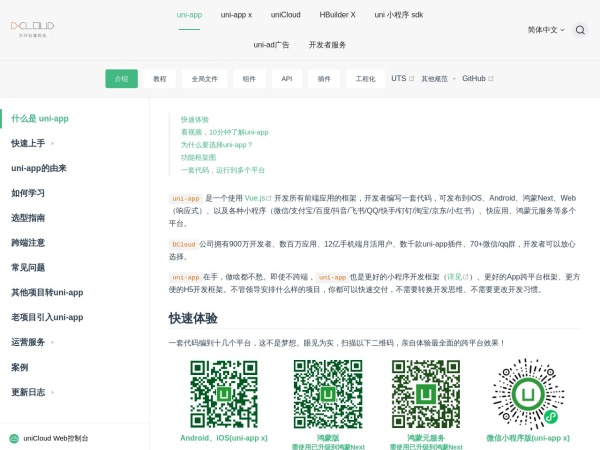The height and width of the screenshot is (450, 600).
Task: Follow the Vue.js link in the intro
Action: (257, 199)
